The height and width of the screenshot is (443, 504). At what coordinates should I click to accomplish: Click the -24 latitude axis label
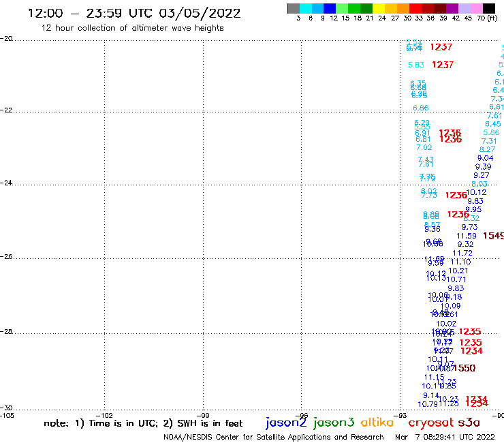click(x=6, y=183)
